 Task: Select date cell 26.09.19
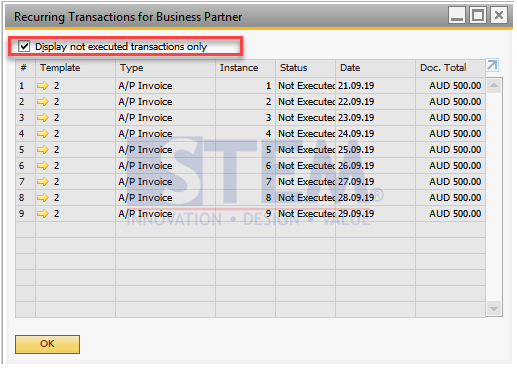pos(375,166)
